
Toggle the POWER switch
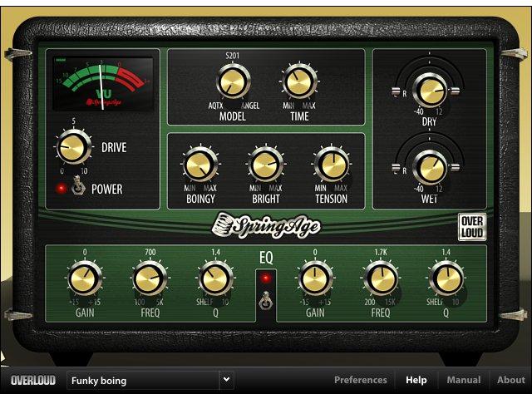coord(78,185)
